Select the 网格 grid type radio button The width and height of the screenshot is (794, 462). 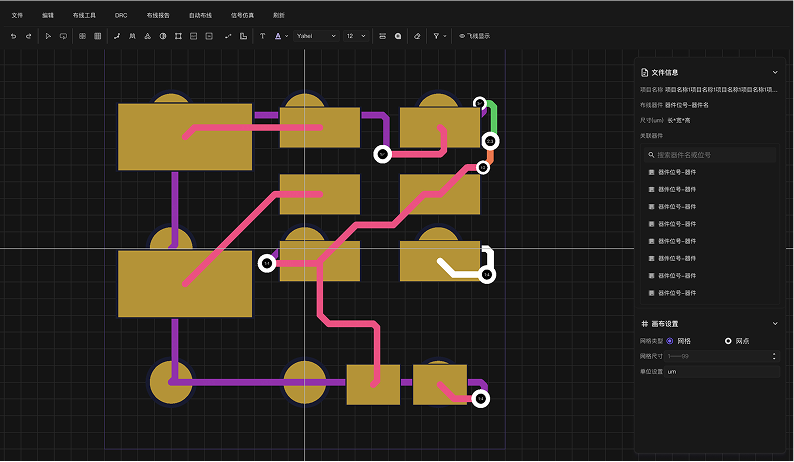pyautogui.click(x=670, y=341)
